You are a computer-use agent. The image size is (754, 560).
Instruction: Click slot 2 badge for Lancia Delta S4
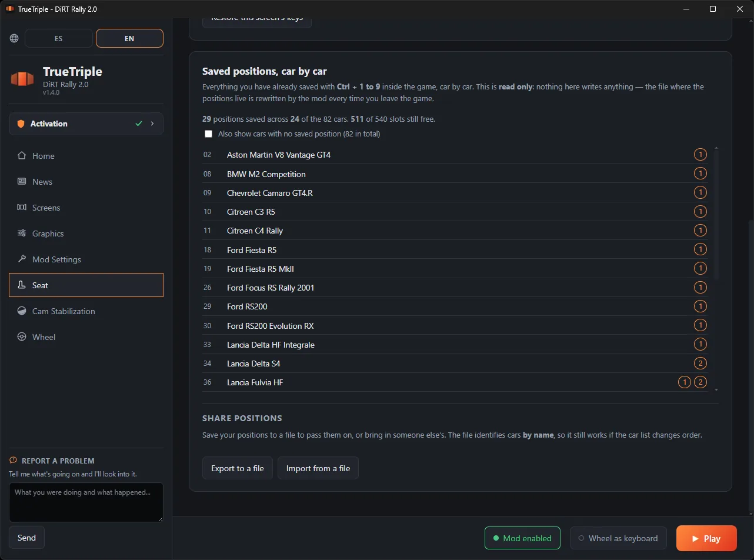coord(700,363)
